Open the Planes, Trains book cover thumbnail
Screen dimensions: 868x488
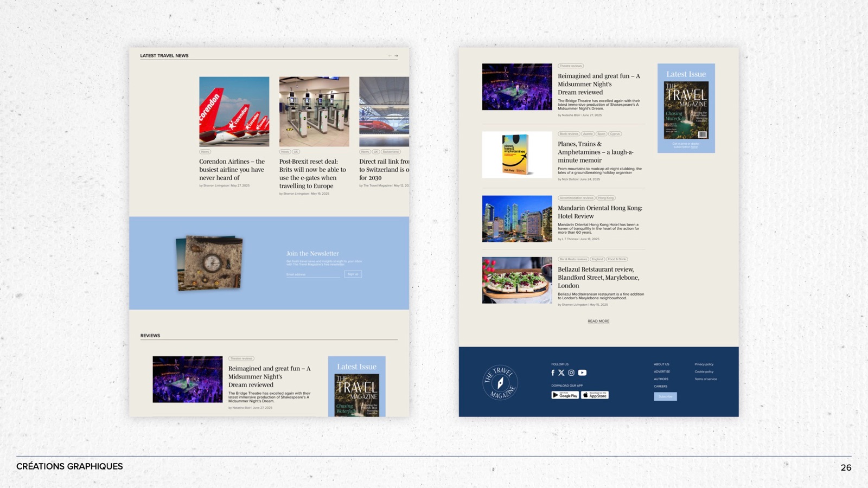517,155
